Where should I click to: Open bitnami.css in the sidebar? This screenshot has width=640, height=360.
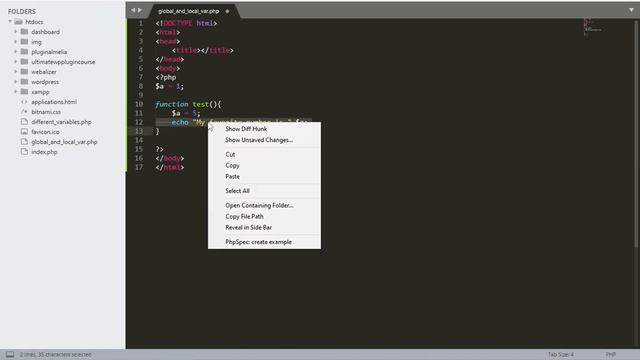[x=46, y=111]
